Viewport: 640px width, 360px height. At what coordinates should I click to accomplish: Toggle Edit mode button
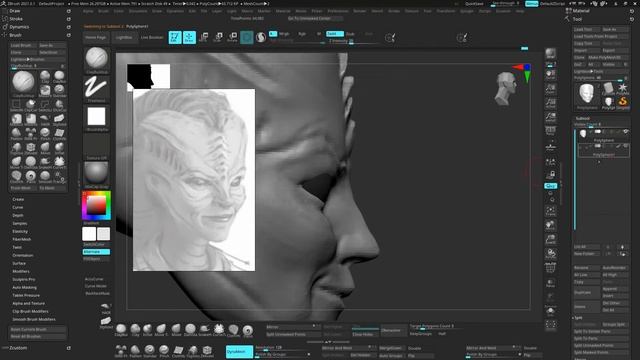click(175, 38)
